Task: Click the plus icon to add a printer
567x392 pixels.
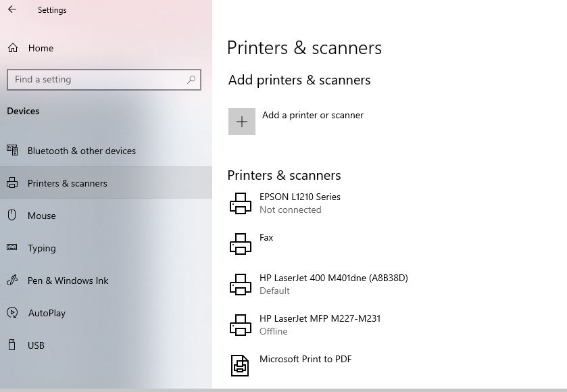Action: click(241, 122)
